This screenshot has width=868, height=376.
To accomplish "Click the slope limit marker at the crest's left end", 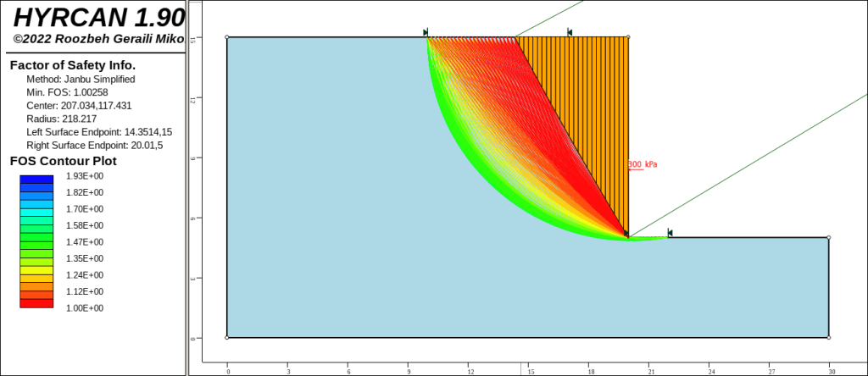I will pyautogui.click(x=426, y=33).
